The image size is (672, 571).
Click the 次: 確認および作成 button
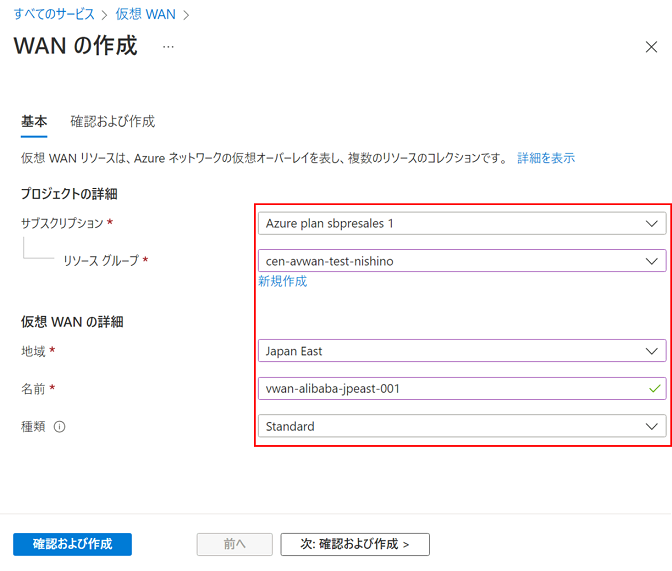click(355, 544)
